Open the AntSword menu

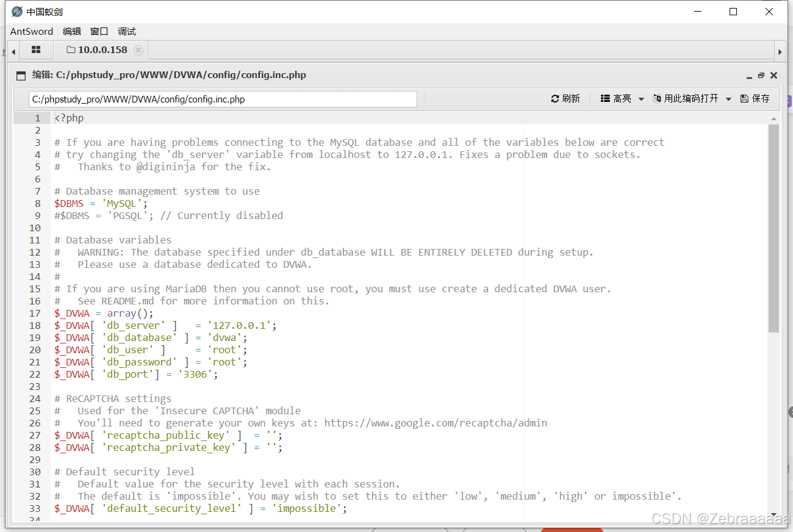pos(32,31)
